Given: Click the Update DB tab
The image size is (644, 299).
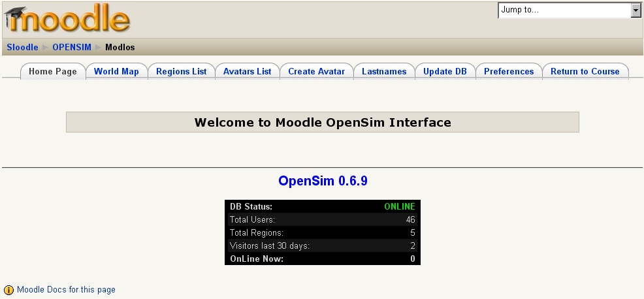Looking at the screenshot, I should pyautogui.click(x=445, y=72).
